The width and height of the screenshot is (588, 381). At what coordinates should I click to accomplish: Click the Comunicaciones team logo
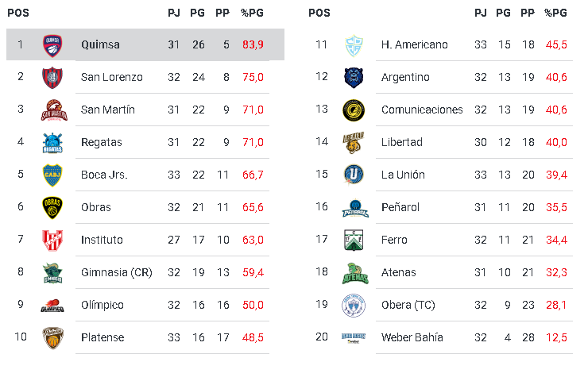tap(353, 110)
